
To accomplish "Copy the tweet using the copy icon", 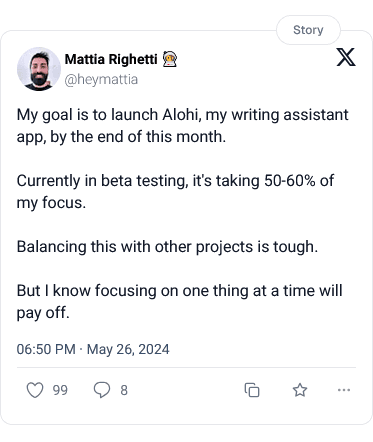I will pos(252,390).
